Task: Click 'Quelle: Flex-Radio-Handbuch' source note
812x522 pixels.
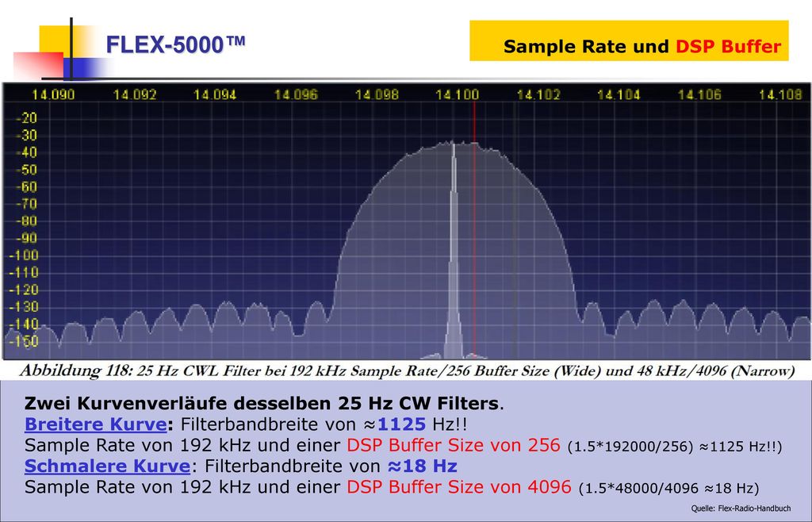Action: (741, 509)
